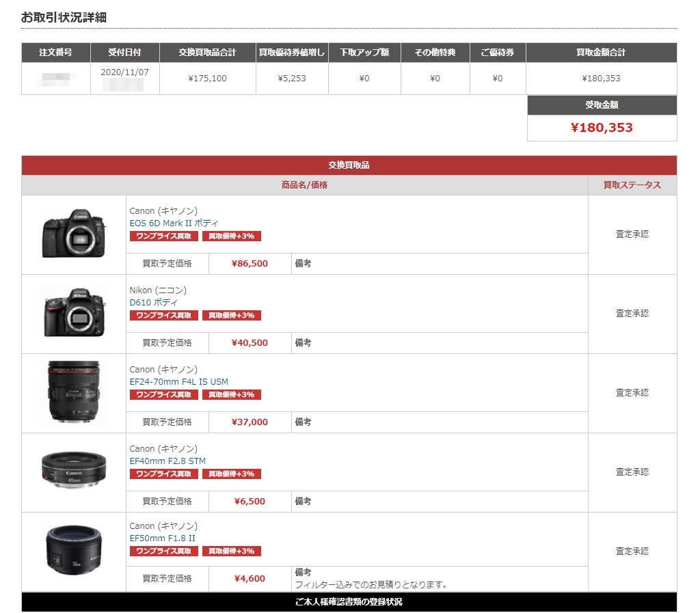Click ワンプライス買取 badge under EF40mm F2.8 STM
The image size is (700, 613).
click(164, 474)
